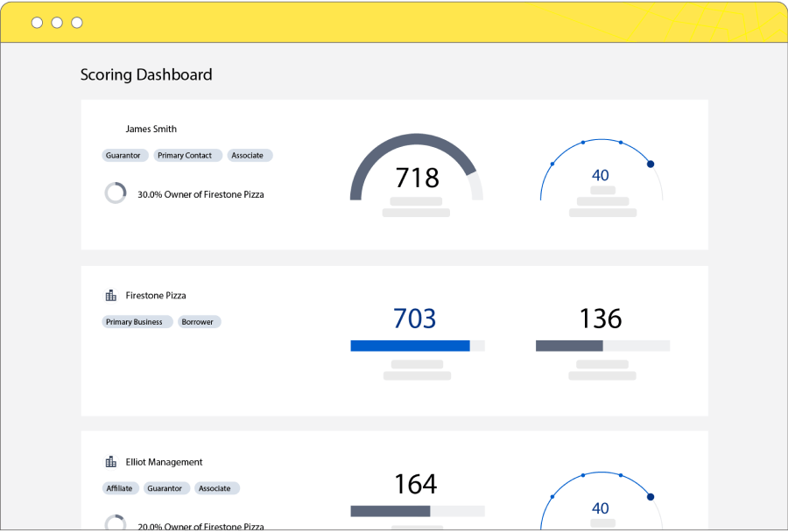Click the dark blue dot on Elliot Management's arc
This screenshot has width=788, height=532.
tap(650, 497)
